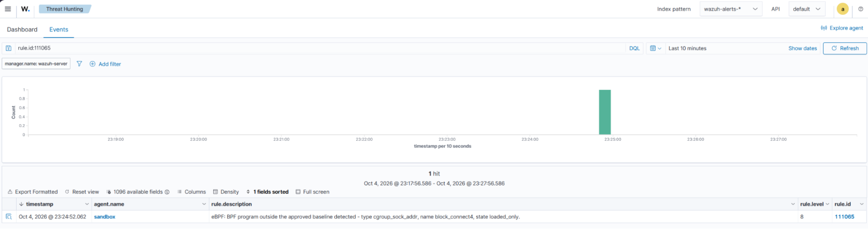
Task: Click the info icon beside available fields
Action: tap(167, 192)
